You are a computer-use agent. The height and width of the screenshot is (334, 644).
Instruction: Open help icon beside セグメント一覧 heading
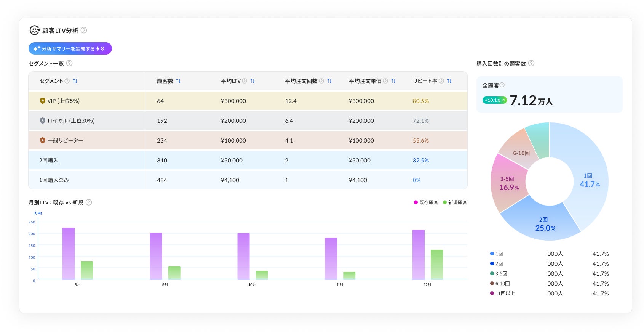[69, 63]
